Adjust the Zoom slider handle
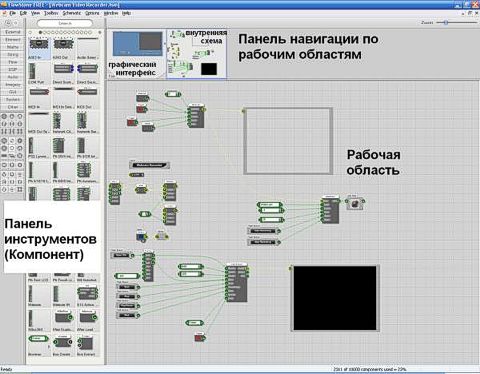This screenshot has width=480, height=374. click(x=446, y=23)
